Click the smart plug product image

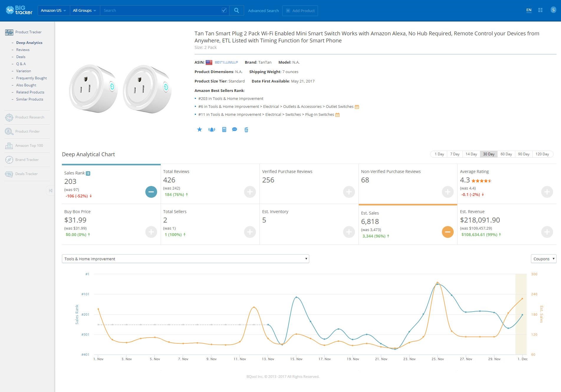120,88
